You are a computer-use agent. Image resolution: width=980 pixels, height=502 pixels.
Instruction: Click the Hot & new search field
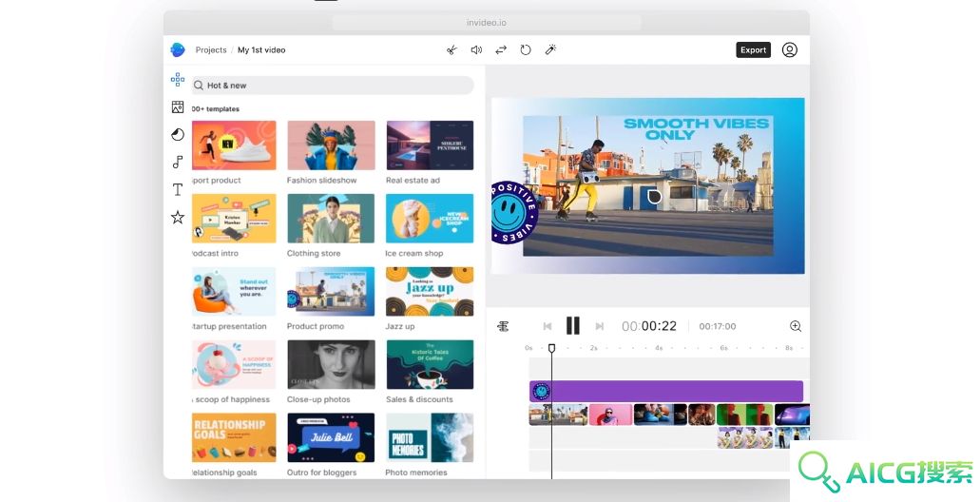[x=333, y=85]
